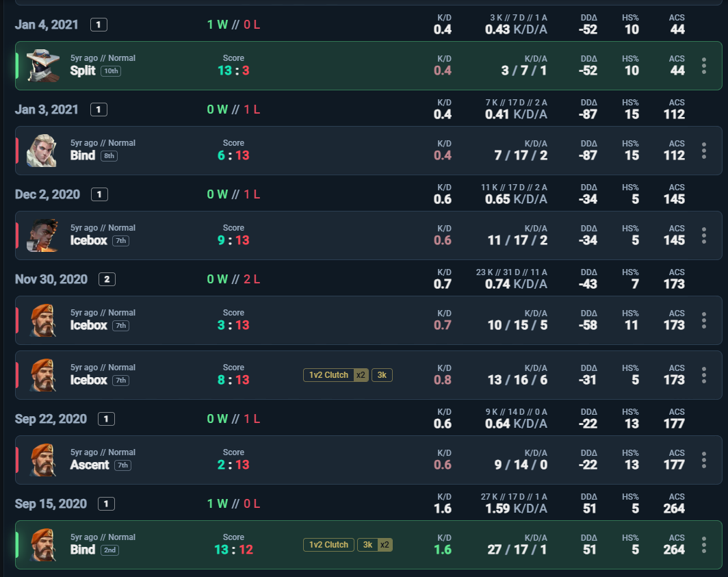
Task: Open options menu for Bind 6:13 match
Action: [x=704, y=151]
